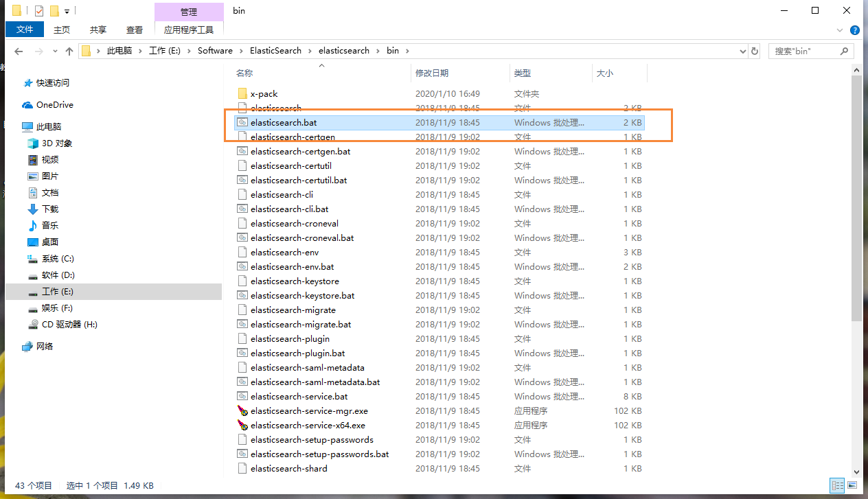The image size is (868, 499).
Task: Select elasticsearch-service-mgr.exe icon
Action: 242,410
